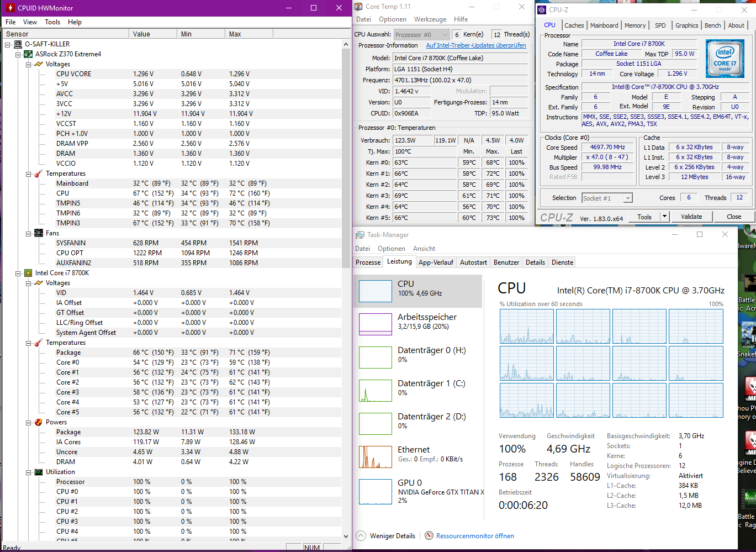Select the Arbeitsspeicher graph thumbnail
The image size is (756, 552).
376,324
